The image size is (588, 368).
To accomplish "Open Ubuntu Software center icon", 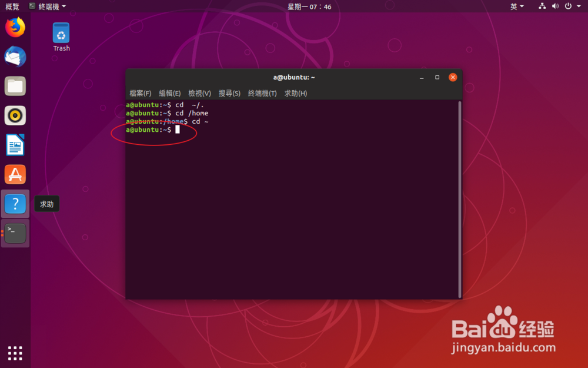I will [x=15, y=174].
